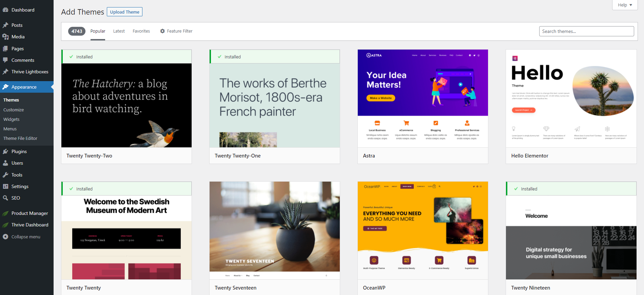This screenshot has height=295, width=644.
Task: Open the Feature Filter options
Action: [176, 31]
